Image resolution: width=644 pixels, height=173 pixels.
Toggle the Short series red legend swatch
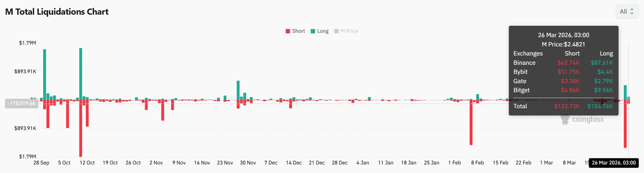(288, 31)
